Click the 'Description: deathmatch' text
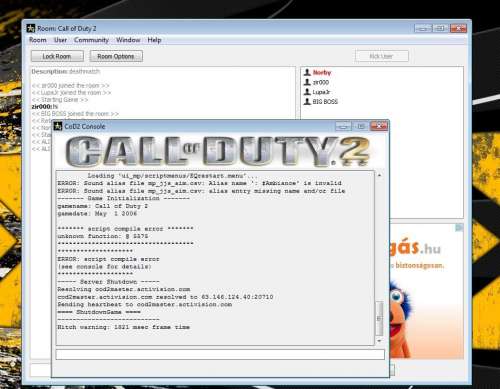 66,72
